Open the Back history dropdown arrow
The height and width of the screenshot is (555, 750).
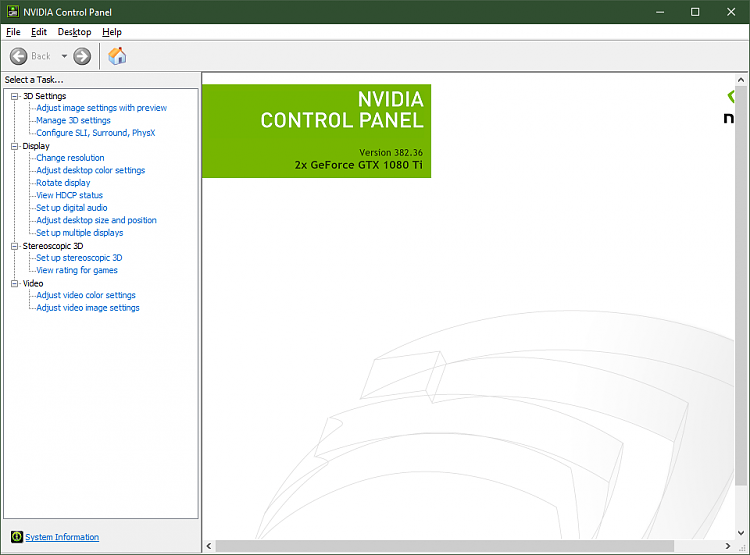(64, 56)
